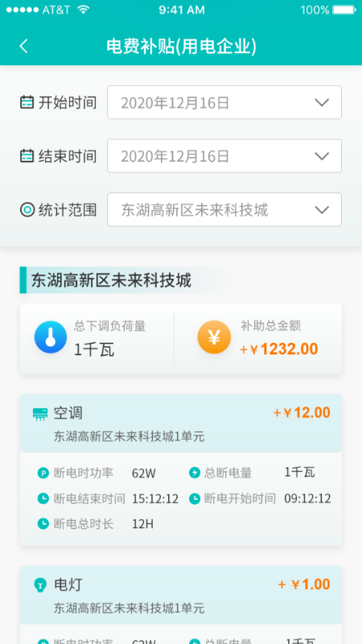Open the 开始时间 date dropdown
The height and width of the screenshot is (644, 362).
224,102
